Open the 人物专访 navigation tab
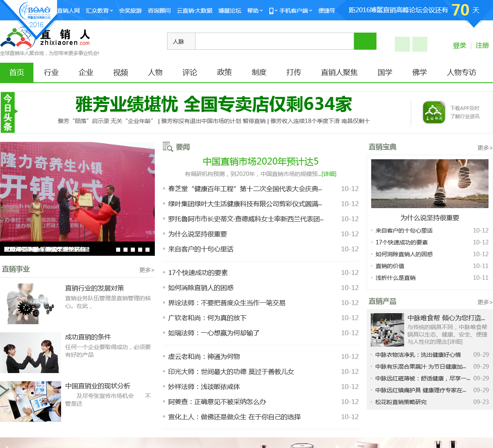 (462, 72)
